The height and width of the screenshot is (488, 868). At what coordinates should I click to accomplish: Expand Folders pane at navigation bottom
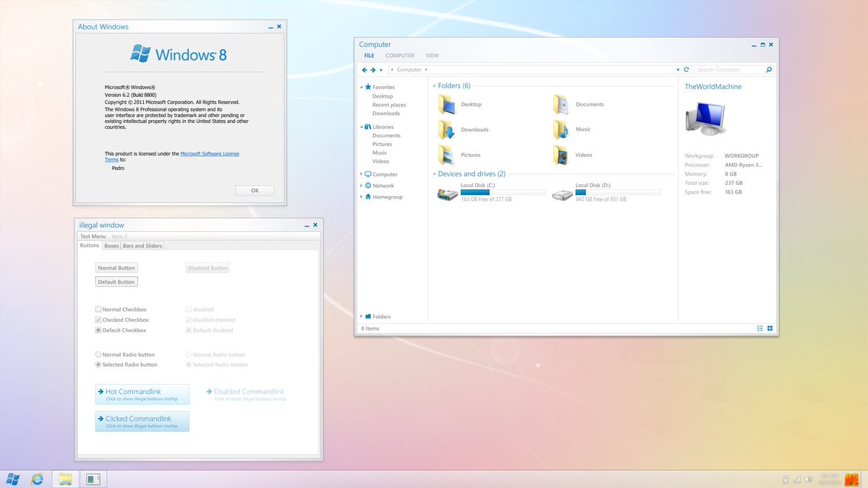[x=362, y=317]
